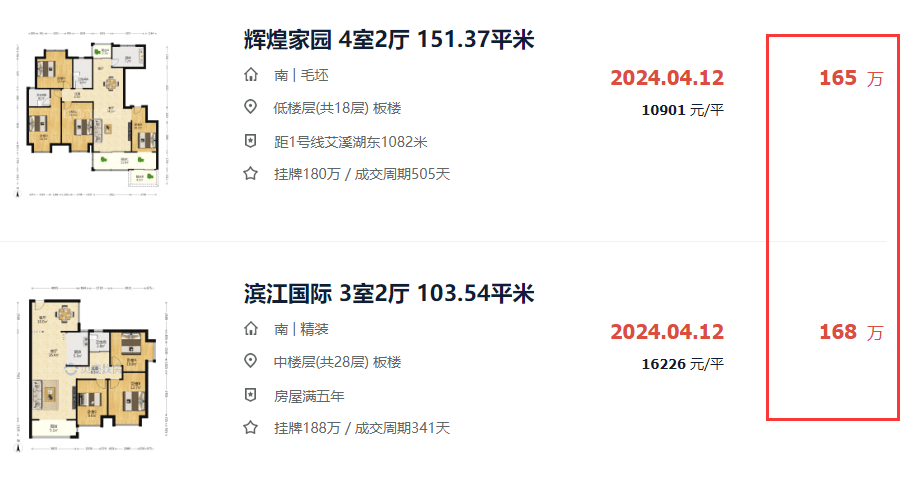The height and width of the screenshot is (482, 913).
Task: Click the text 挂牌188万 / 成交周期341天
Action: pos(362,428)
